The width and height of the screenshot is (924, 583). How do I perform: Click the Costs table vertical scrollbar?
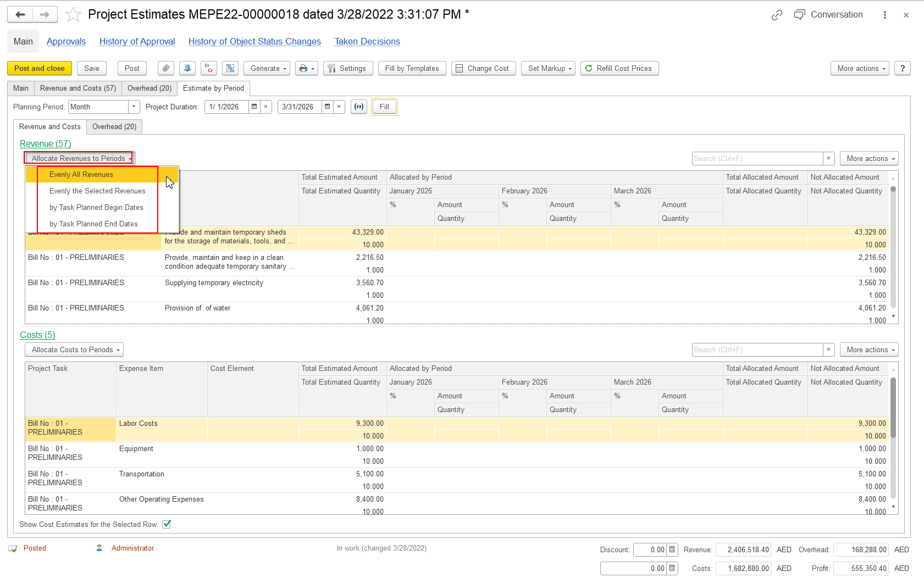pyautogui.click(x=893, y=408)
